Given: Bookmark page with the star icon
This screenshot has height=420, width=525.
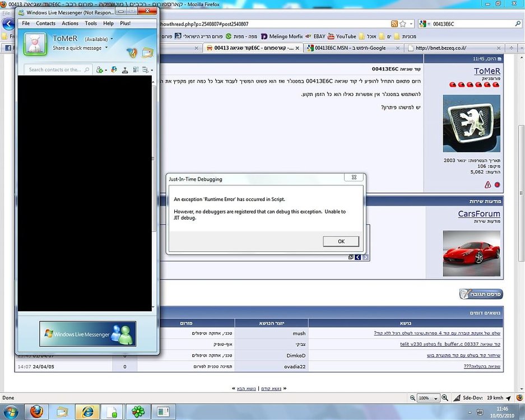Looking at the screenshot, I should (403, 24).
